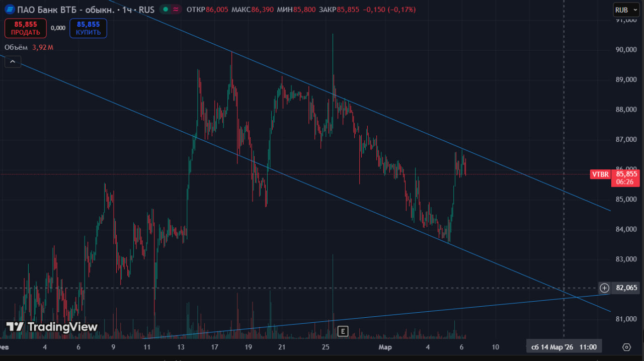
Task: Click the 13 date label on time axis
Action: pyautogui.click(x=181, y=347)
